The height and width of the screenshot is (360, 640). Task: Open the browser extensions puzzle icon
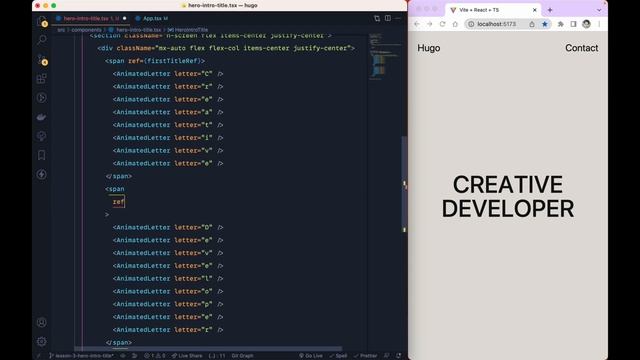[x=561, y=24]
